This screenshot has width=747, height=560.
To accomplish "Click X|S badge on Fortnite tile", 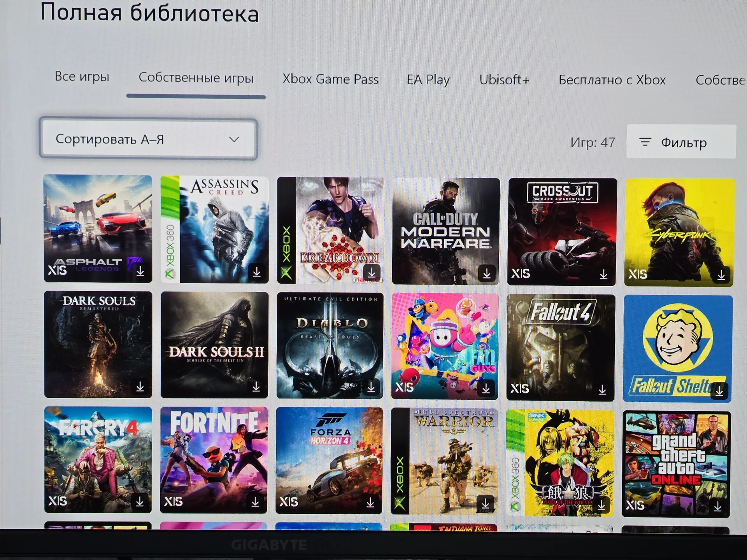I will point(173,501).
